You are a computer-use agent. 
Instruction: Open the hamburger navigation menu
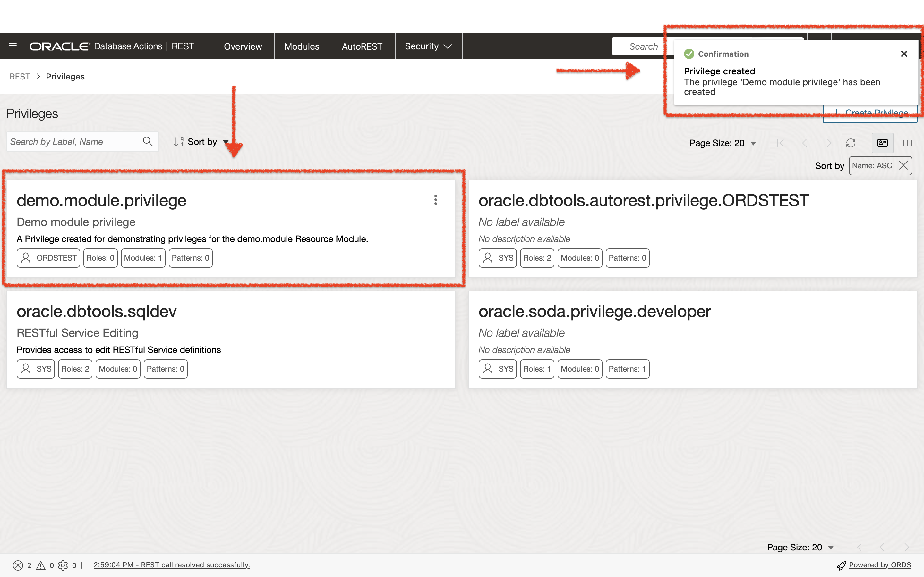[x=13, y=46]
